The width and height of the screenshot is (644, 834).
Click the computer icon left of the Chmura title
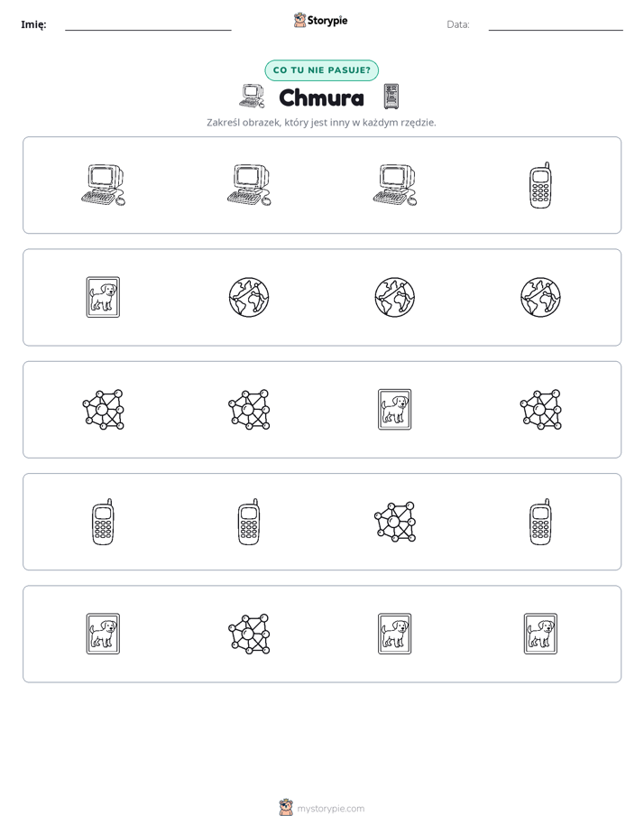(x=252, y=97)
